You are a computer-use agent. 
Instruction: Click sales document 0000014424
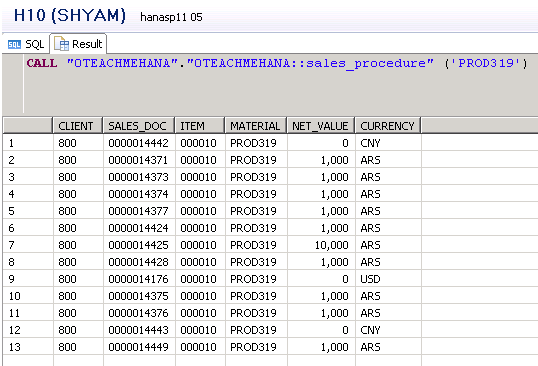point(138,228)
